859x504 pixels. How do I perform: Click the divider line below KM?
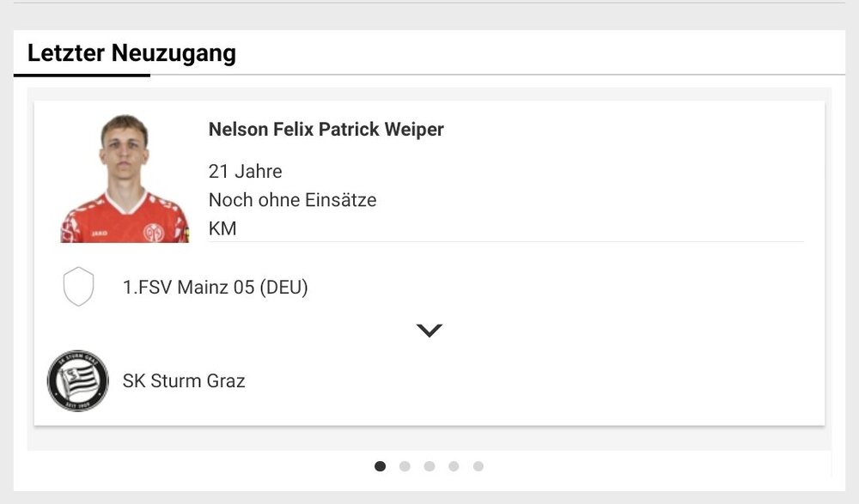click(x=506, y=241)
